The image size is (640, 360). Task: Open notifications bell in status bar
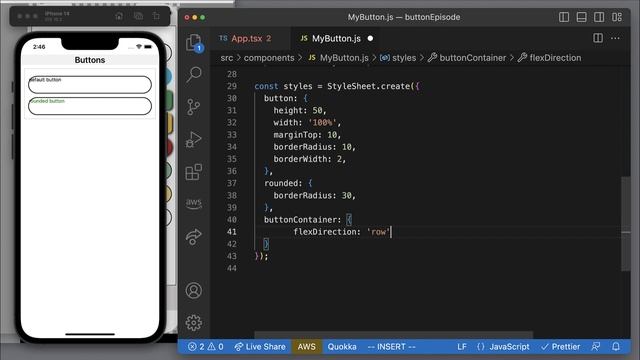coord(616,347)
